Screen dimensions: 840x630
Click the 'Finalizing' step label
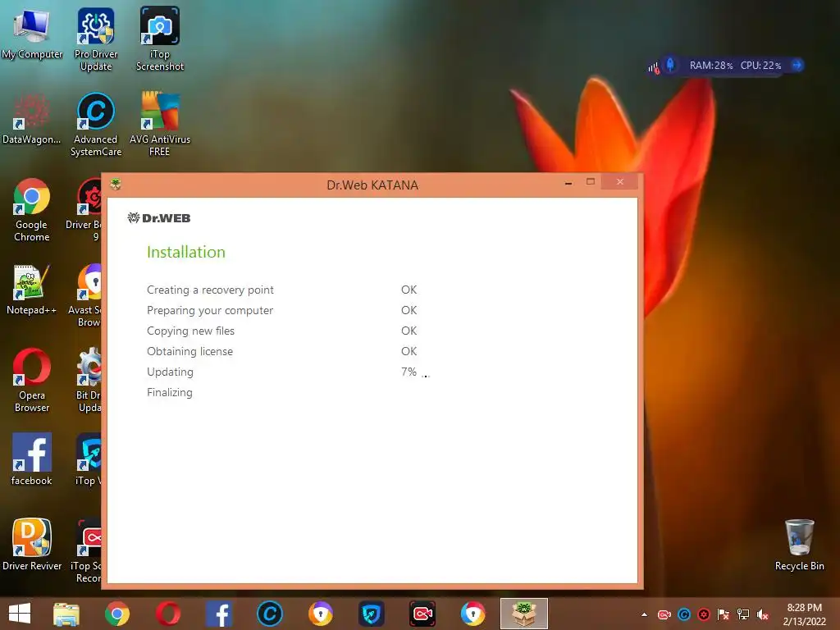tap(169, 392)
